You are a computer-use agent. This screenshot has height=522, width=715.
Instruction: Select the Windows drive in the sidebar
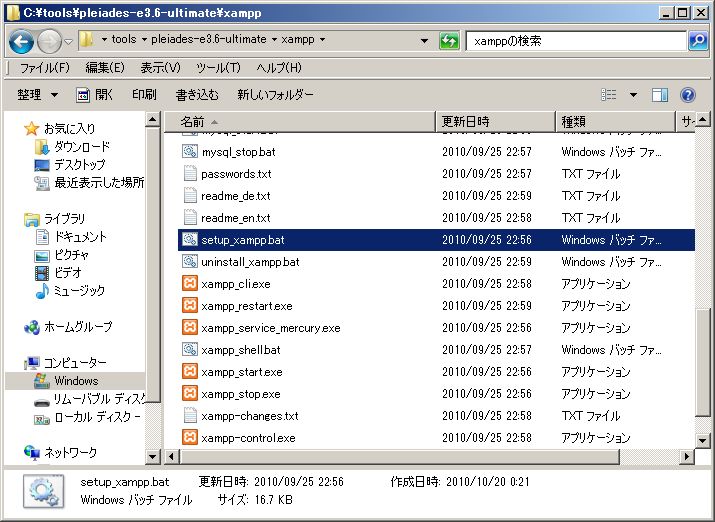tap(76, 381)
